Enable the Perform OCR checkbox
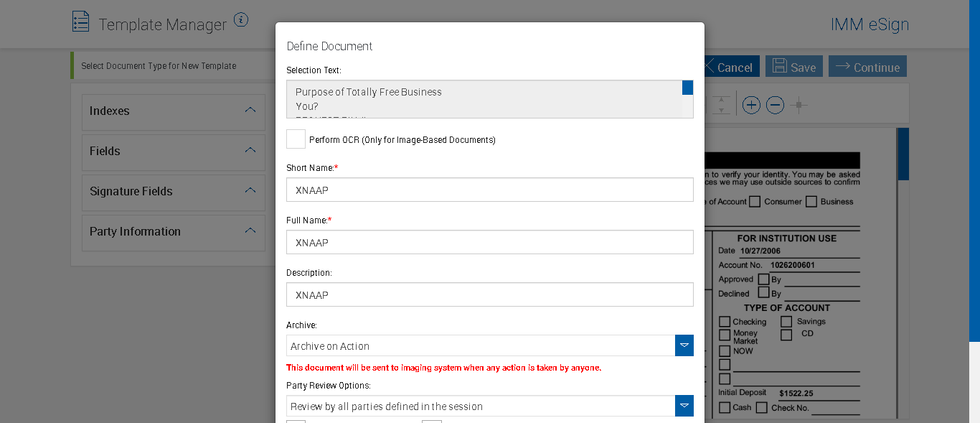The width and height of the screenshot is (980, 423). 296,139
